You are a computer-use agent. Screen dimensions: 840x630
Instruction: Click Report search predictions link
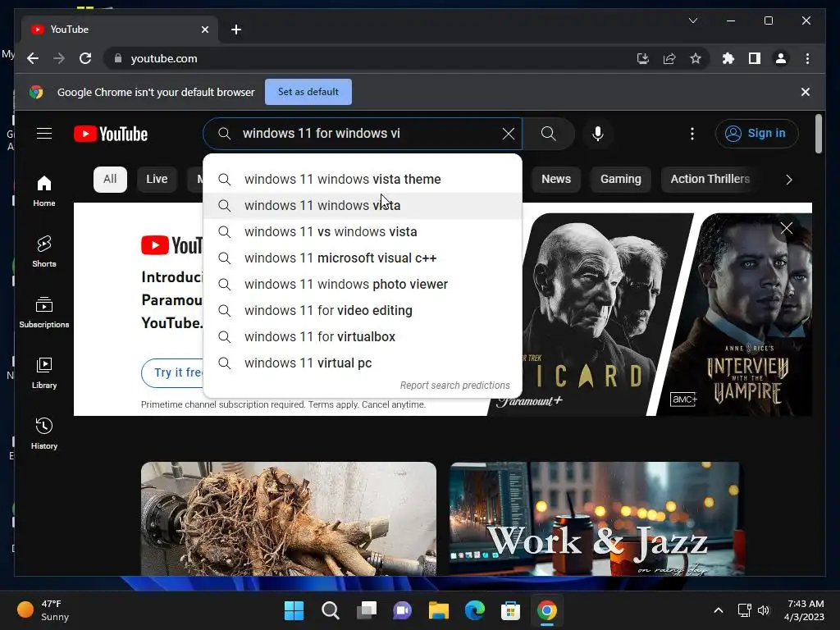tap(454, 386)
